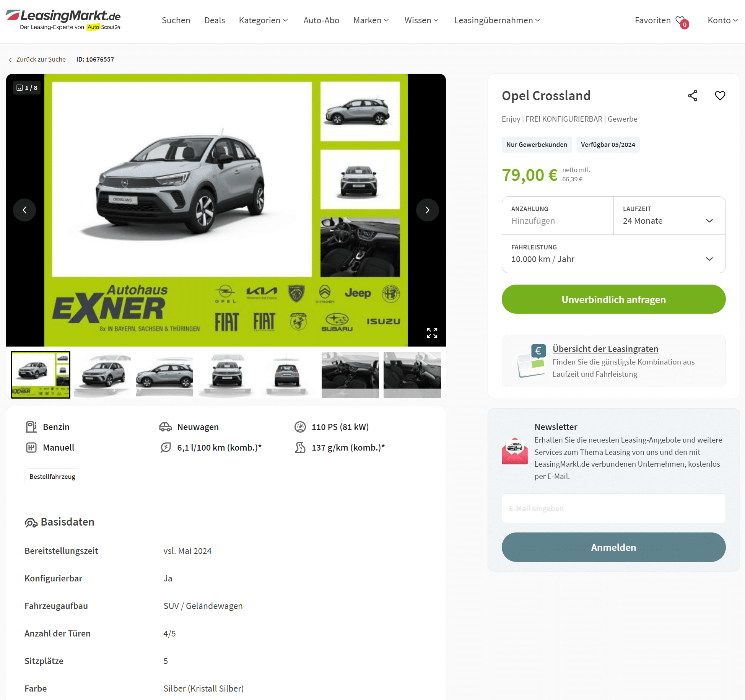745x700 pixels.
Task: Click the newsletter envelope icon
Action: pos(515,451)
